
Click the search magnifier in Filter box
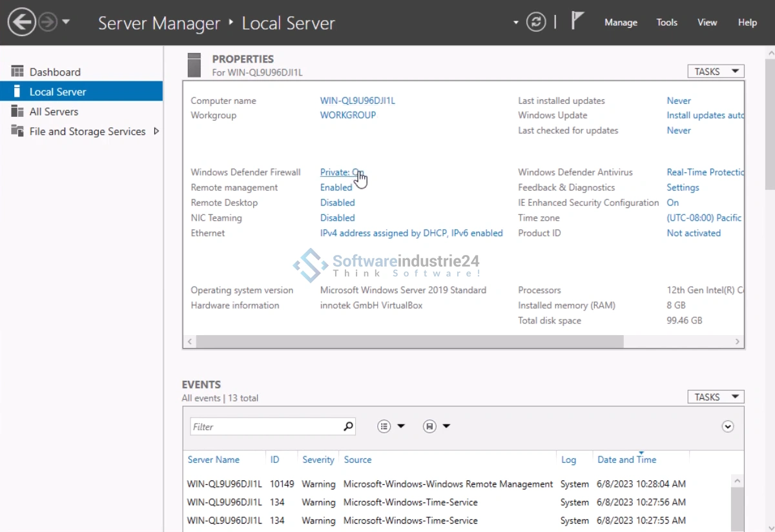[x=348, y=426]
